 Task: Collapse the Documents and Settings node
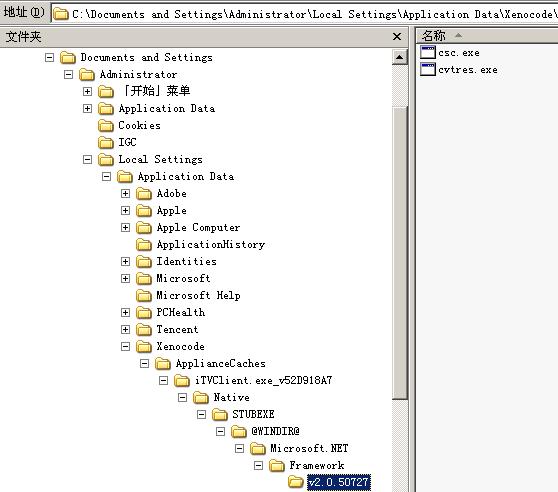pyautogui.click(x=49, y=57)
